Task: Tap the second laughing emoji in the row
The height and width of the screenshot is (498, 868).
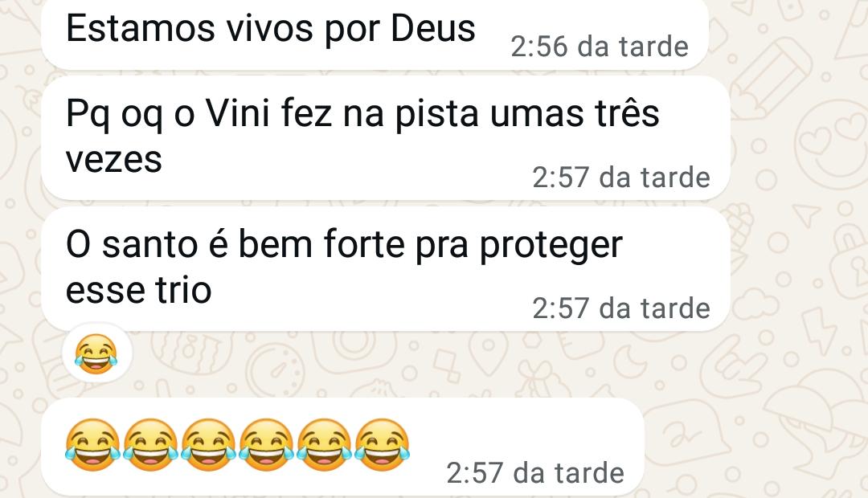Action: tap(150, 445)
